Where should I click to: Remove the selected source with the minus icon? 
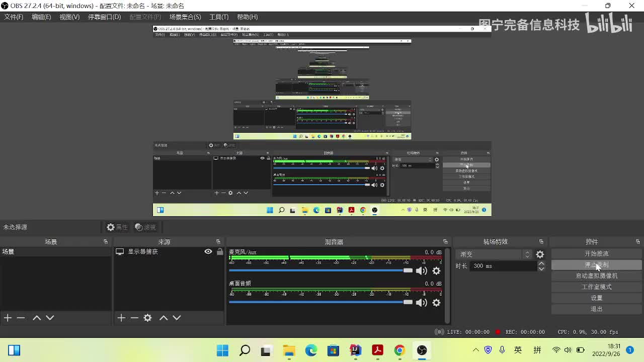tap(134, 318)
